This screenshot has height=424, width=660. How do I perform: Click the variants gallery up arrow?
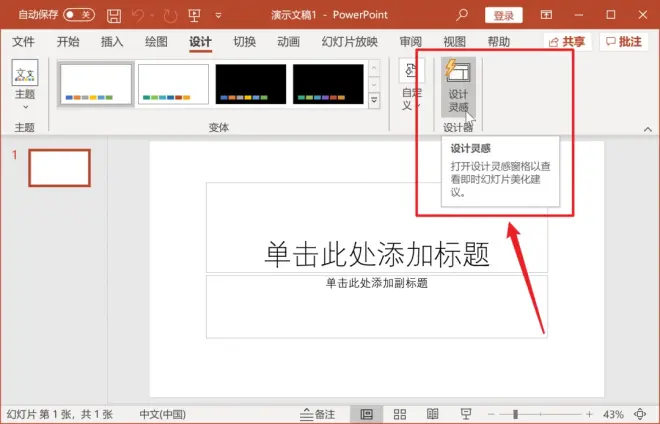[374, 68]
